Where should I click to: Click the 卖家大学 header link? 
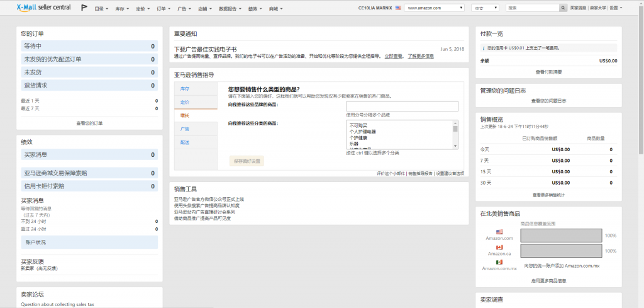click(597, 8)
